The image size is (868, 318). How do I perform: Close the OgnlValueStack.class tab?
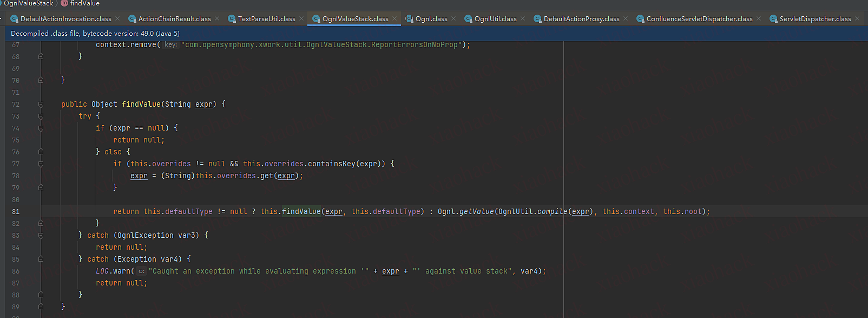tap(395, 18)
